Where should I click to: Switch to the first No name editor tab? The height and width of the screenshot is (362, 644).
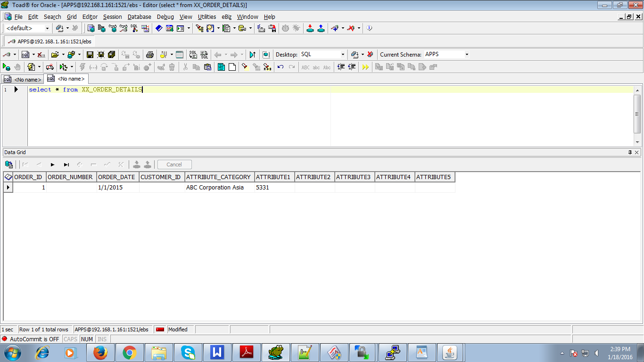point(22,79)
